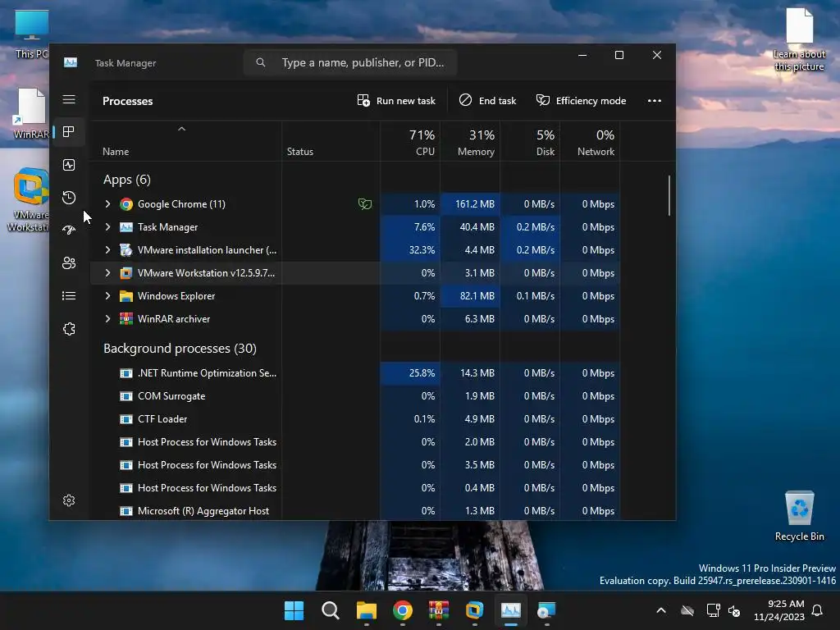This screenshot has height=630, width=840.
Task: Show hidden system tray icons
Action: click(x=661, y=610)
